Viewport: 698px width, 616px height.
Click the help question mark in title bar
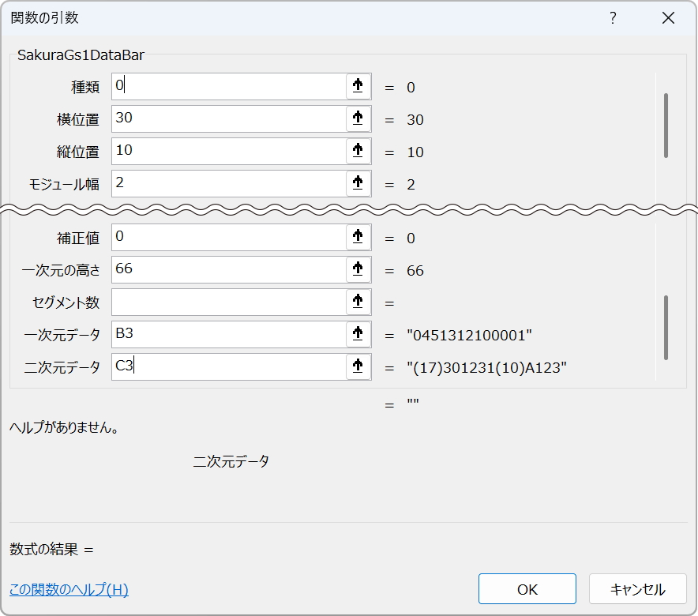pyautogui.click(x=613, y=17)
